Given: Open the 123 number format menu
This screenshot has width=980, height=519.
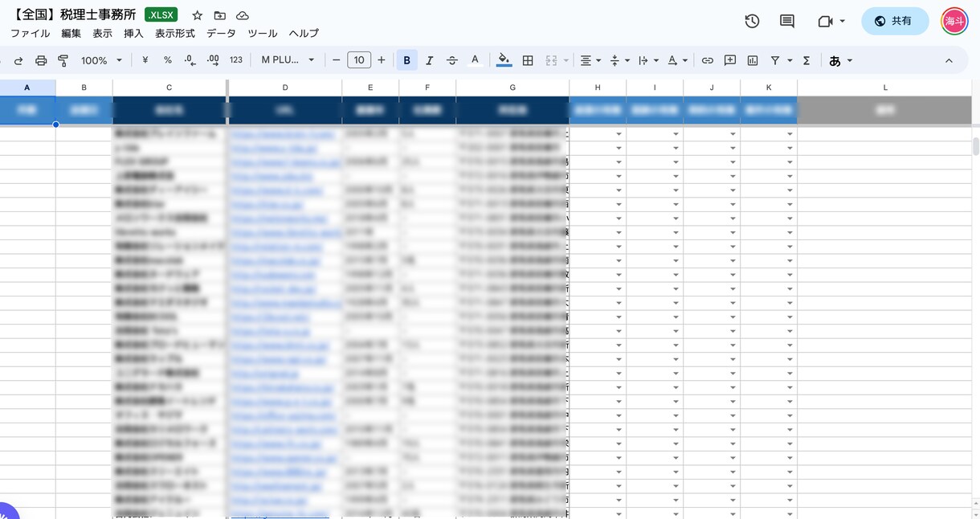Looking at the screenshot, I should pyautogui.click(x=236, y=60).
